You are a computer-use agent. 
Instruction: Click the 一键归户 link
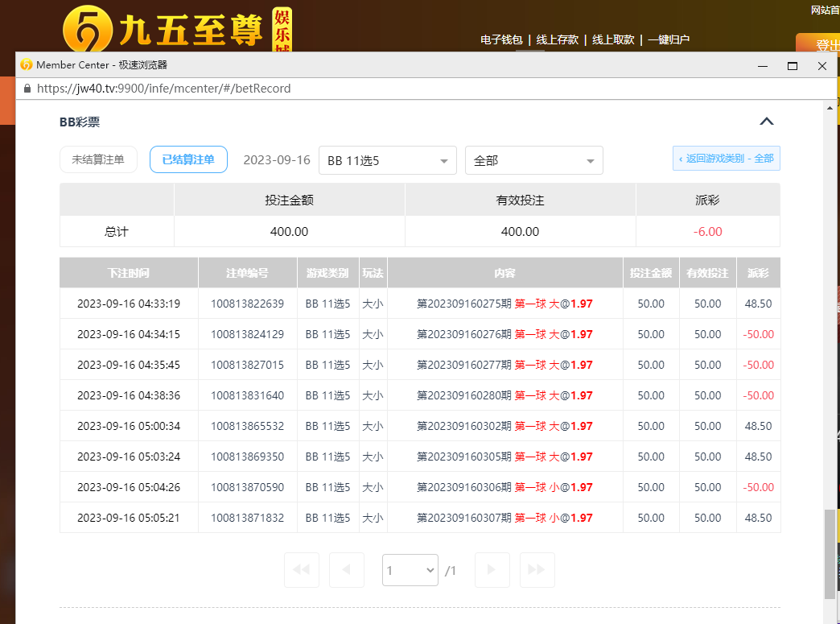coord(669,39)
